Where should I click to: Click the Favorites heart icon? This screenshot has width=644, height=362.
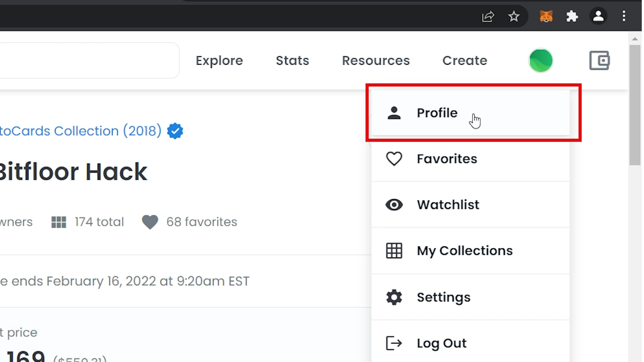394,159
